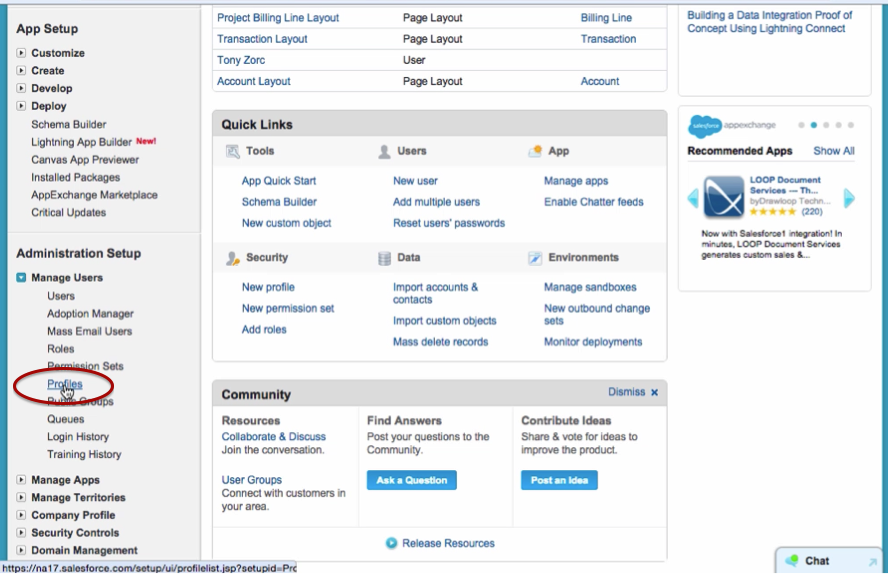Image resolution: width=889 pixels, height=574 pixels.
Task: Open the Chat panel
Action: [x=828, y=561]
